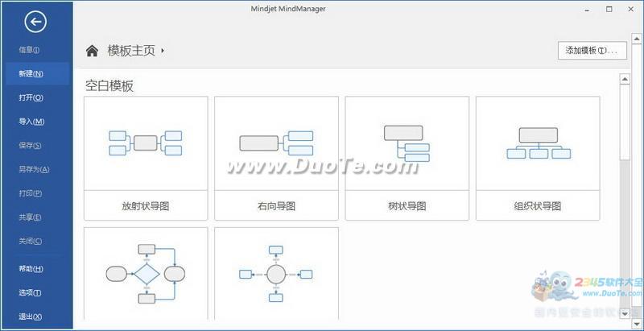Viewport: 644px width, 331px height.
Task: Click the 空白模板 section heading
Action: pos(109,86)
